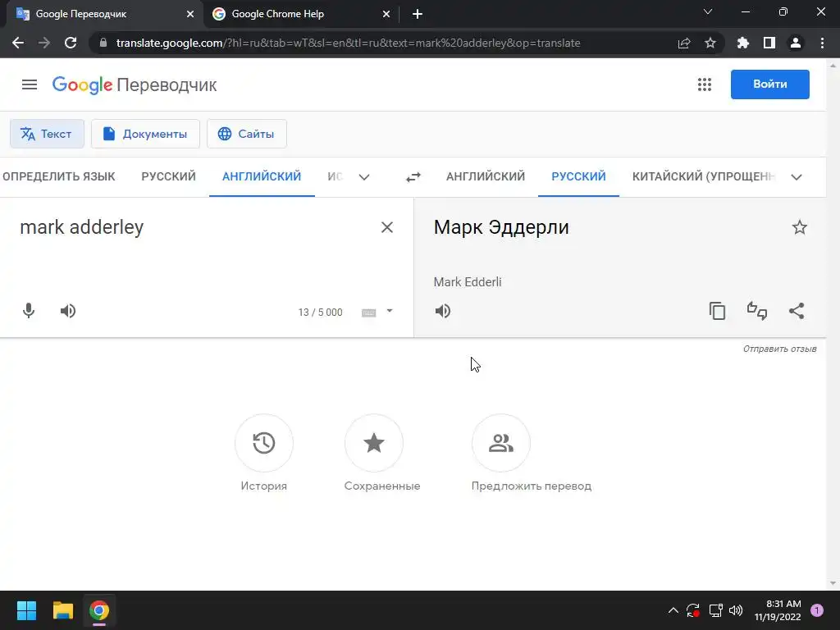Click the Google Переводчик logo

coord(135,84)
